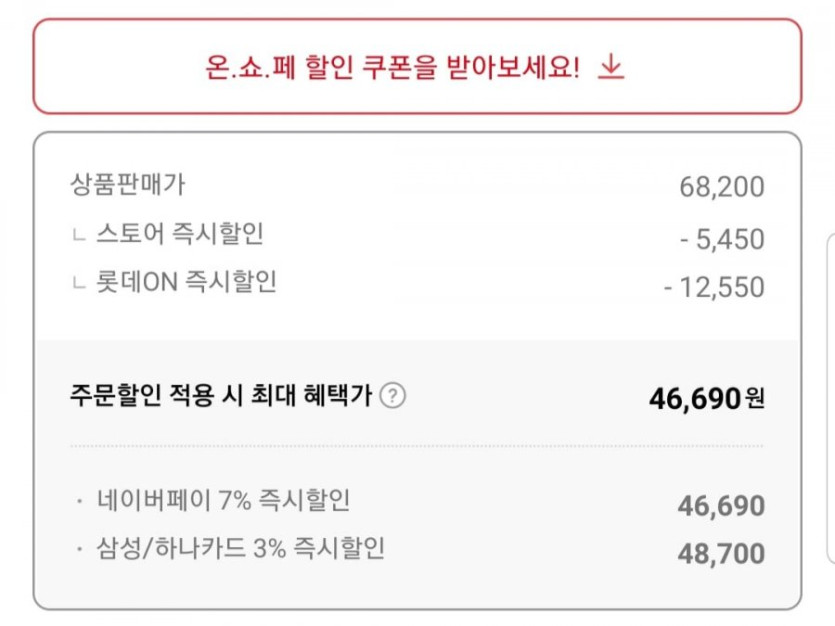Image resolution: width=835 pixels, height=626 pixels.
Task: Choose the 삼성/하나카드 3% 즉시할인 option
Action: pos(240,548)
